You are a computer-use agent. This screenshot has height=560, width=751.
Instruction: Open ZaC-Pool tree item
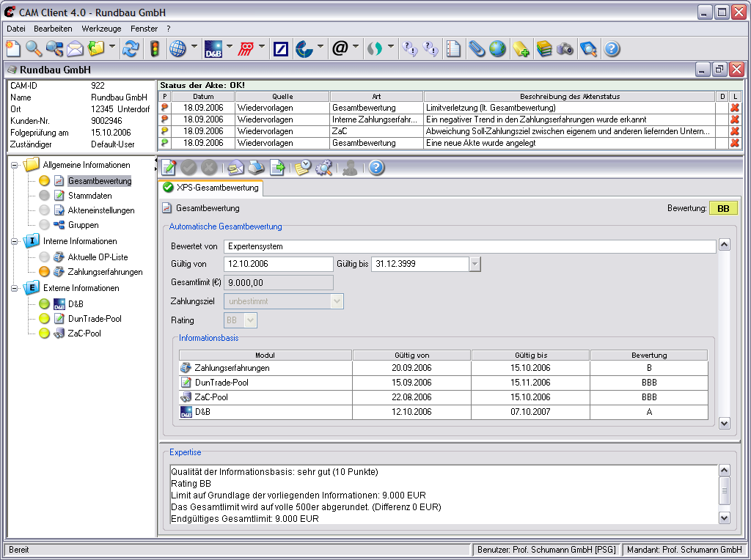(x=84, y=334)
